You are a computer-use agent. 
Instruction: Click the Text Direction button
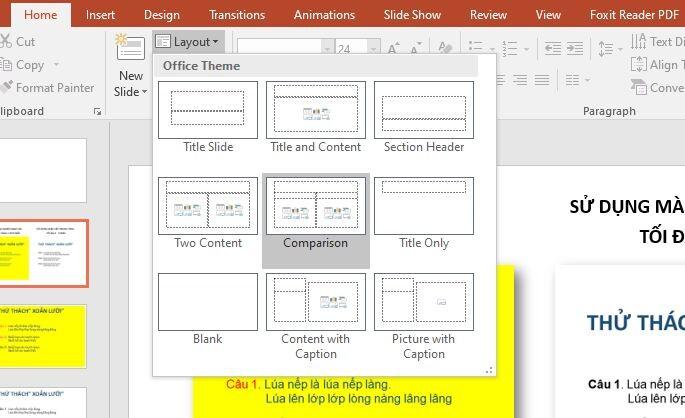click(x=657, y=41)
